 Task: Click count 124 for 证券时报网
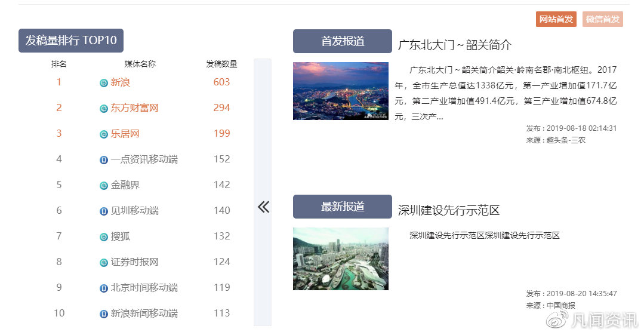222,262
